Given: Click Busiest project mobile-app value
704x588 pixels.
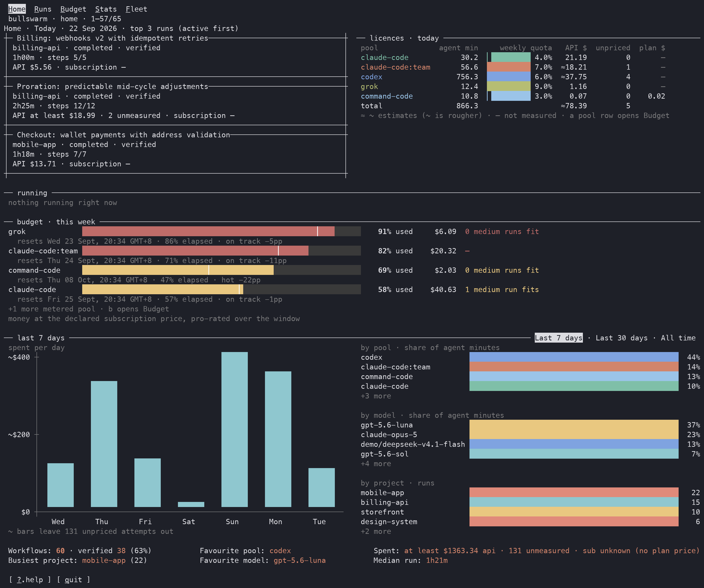Looking at the screenshot, I should click(104, 560).
